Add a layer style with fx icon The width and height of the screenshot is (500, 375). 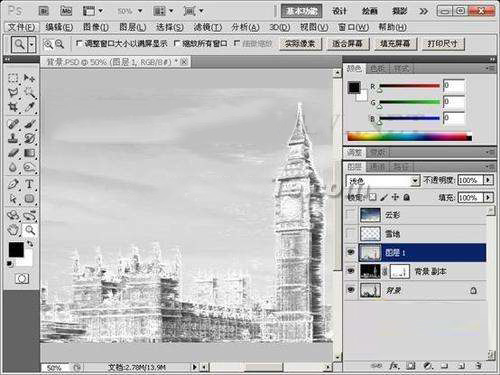click(x=394, y=366)
